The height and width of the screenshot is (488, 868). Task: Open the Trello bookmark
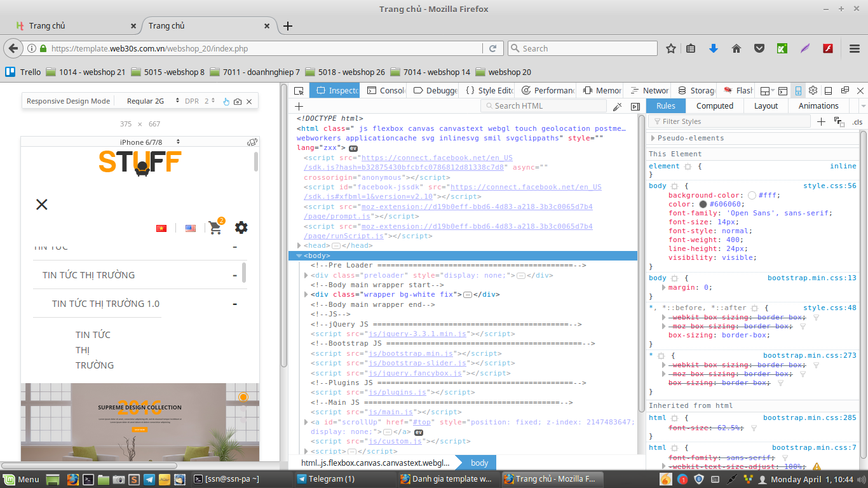23,72
